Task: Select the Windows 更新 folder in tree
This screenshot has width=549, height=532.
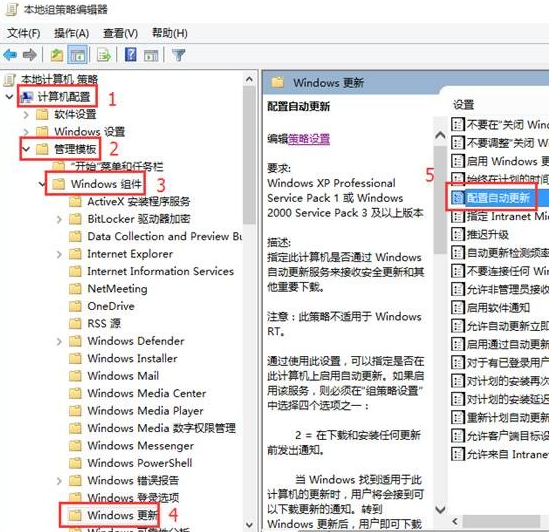Action: click(x=122, y=515)
